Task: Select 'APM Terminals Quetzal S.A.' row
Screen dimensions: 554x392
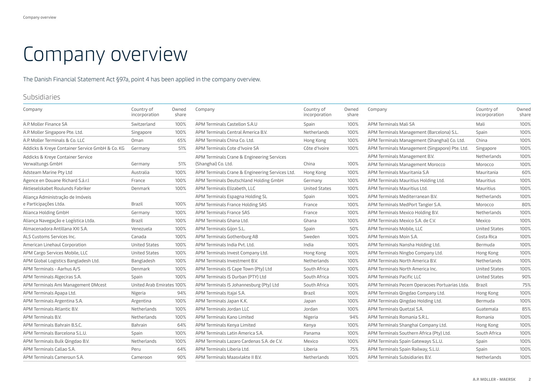Action: point(449,309)
